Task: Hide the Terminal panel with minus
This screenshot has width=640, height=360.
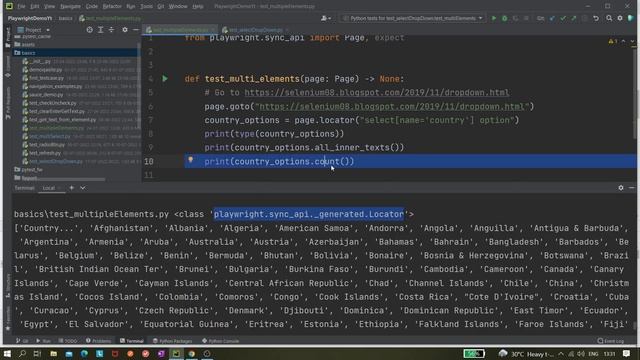Action: tap(631, 188)
